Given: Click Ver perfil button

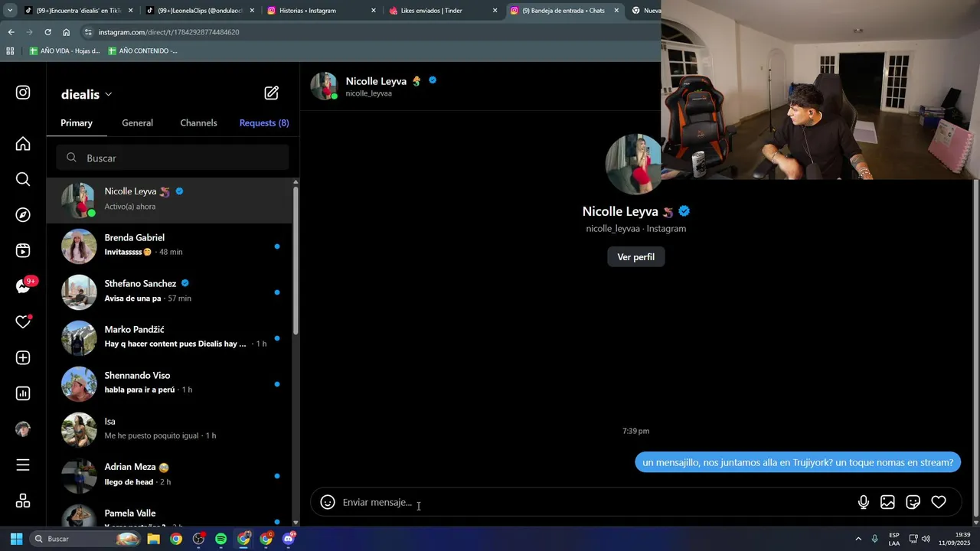Looking at the screenshot, I should pyautogui.click(x=635, y=257).
